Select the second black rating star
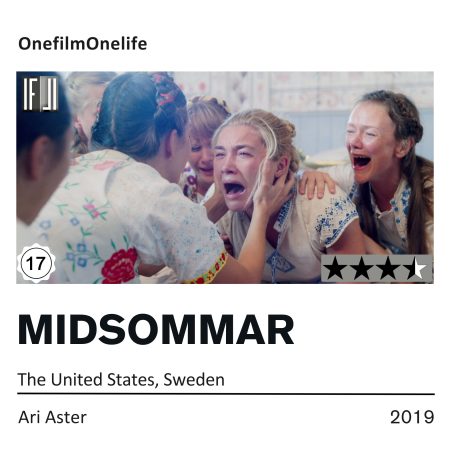 coord(362,269)
